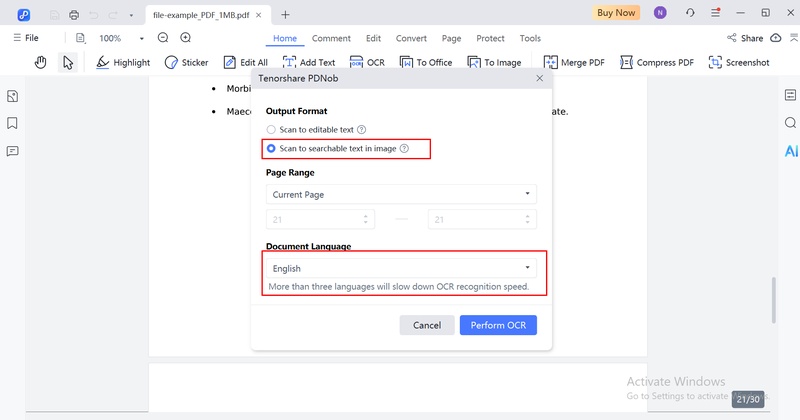The width and height of the screenshot is (800, 420).
Task: Open the search icon in right sidebar
Action: (x=790, y=122)
